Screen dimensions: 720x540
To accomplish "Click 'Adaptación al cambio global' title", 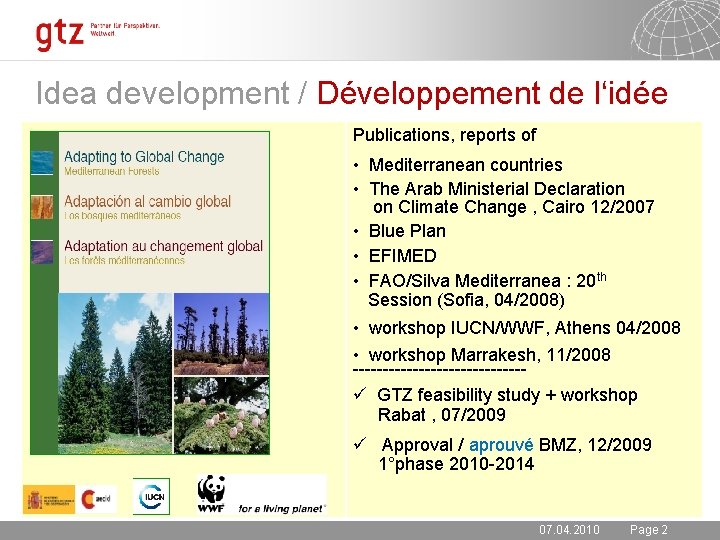I will tap(147, 202).
